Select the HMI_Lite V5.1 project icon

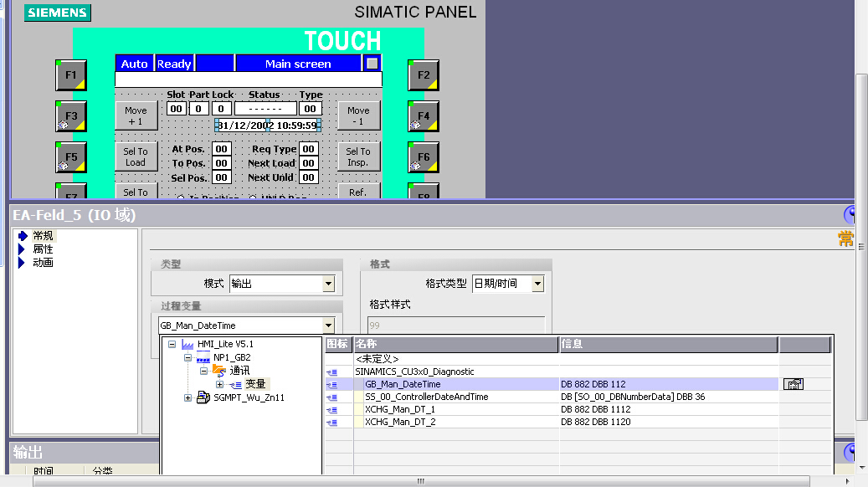[187, 344]
